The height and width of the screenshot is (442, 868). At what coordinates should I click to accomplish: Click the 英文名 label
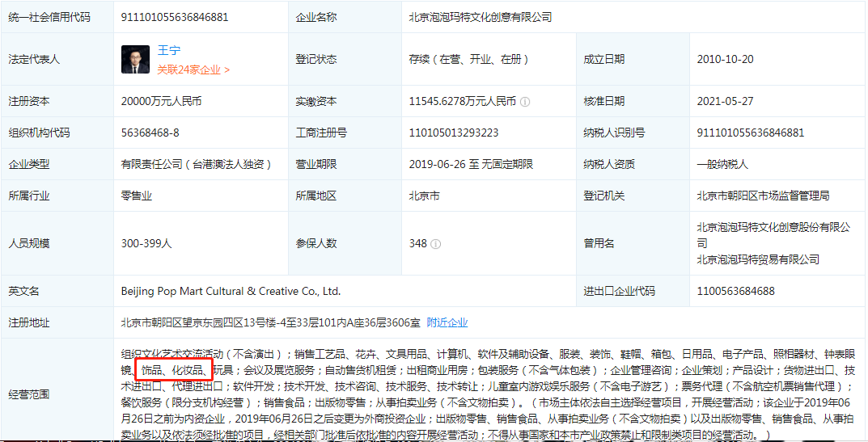(23, 292)
